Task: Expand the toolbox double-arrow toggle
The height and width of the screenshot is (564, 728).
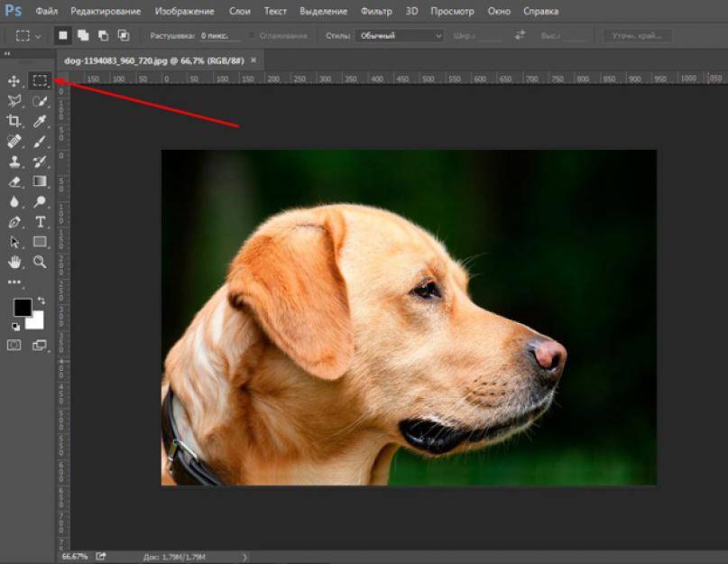Action: tap(7, 54)
